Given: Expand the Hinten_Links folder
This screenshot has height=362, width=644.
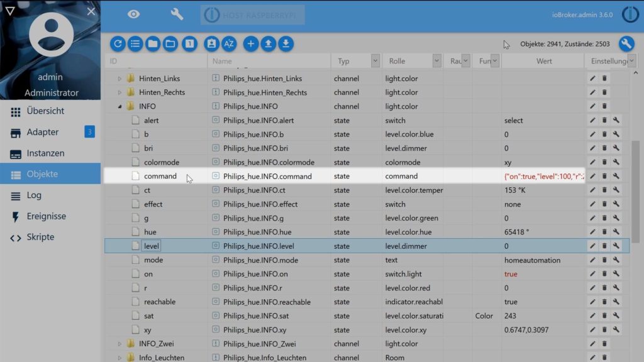Looking at the screenshot, I should point(119,79).
